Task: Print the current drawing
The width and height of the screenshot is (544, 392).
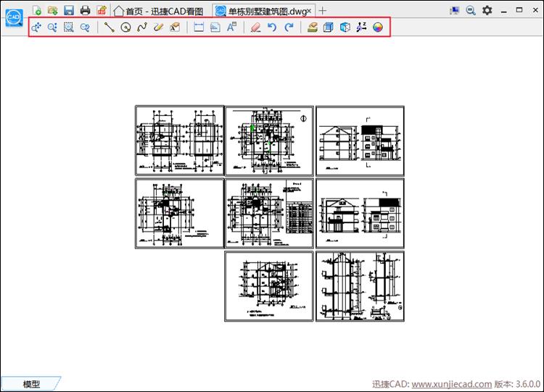Action: click(x=86, y=10)
